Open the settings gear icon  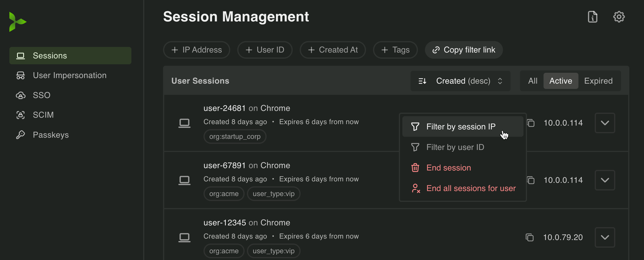(619, 17)
